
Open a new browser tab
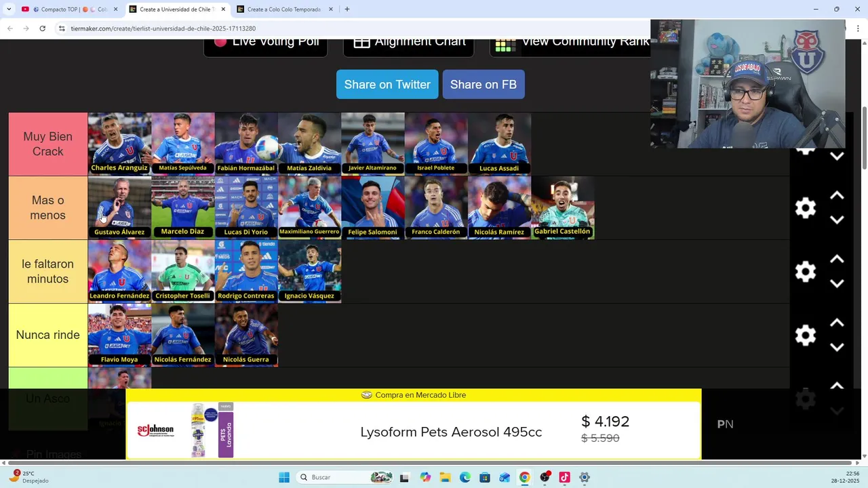pos(347,9)
